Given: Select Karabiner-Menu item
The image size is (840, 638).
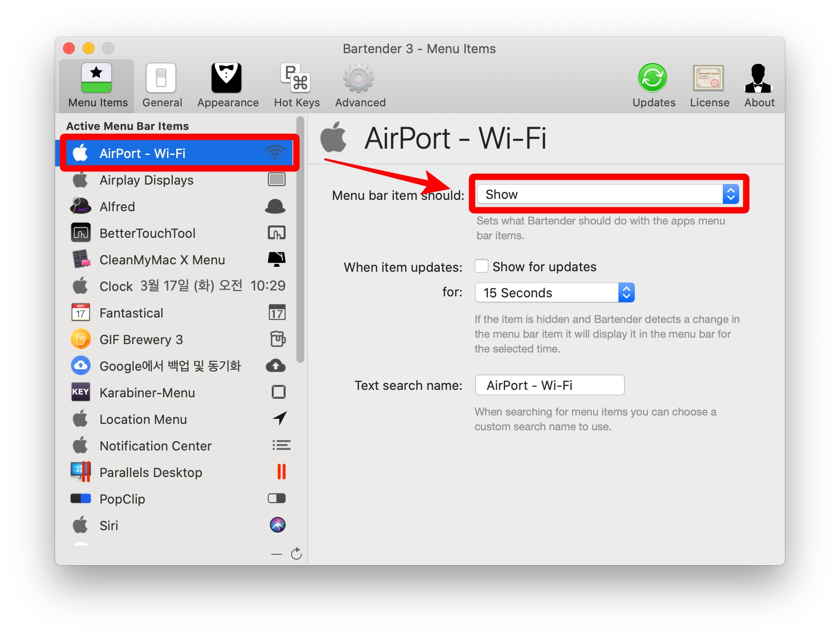Looking at the screenshot, I should tap(176, 392).
